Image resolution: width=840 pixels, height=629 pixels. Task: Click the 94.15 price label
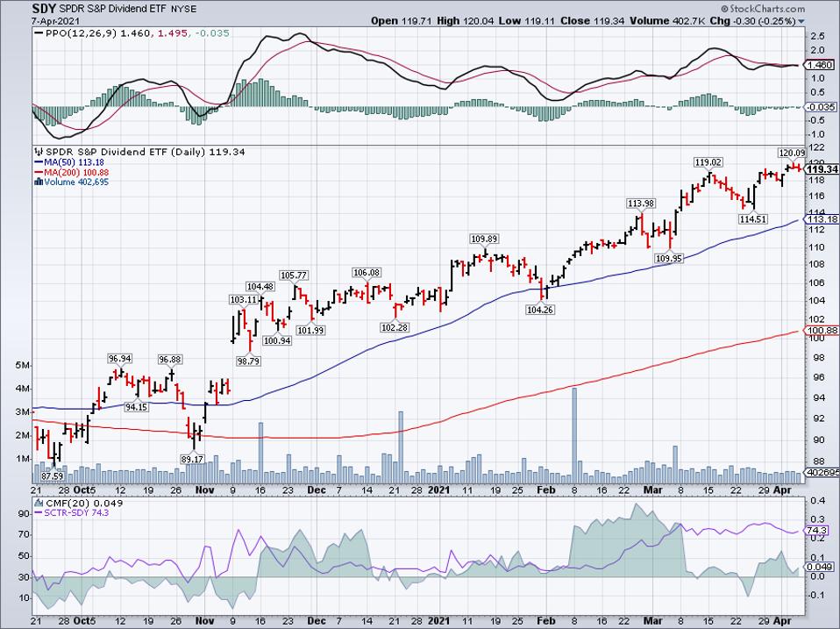(137, 407)
